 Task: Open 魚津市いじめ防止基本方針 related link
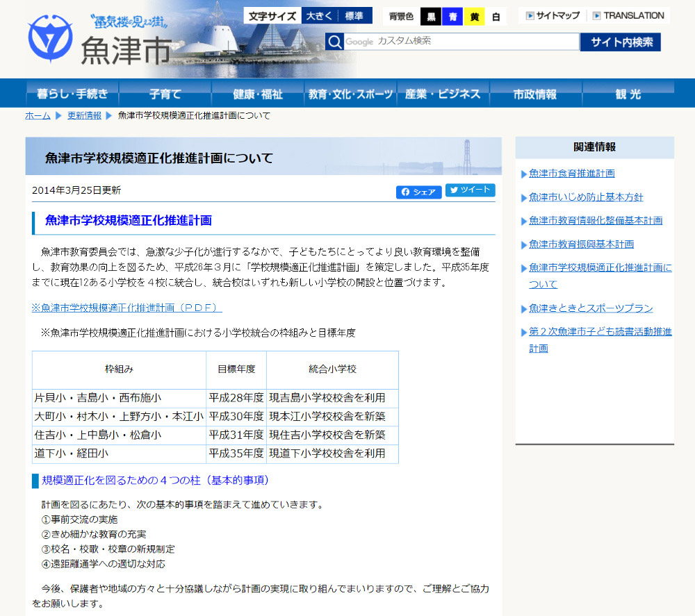click(x=585, y=197)
